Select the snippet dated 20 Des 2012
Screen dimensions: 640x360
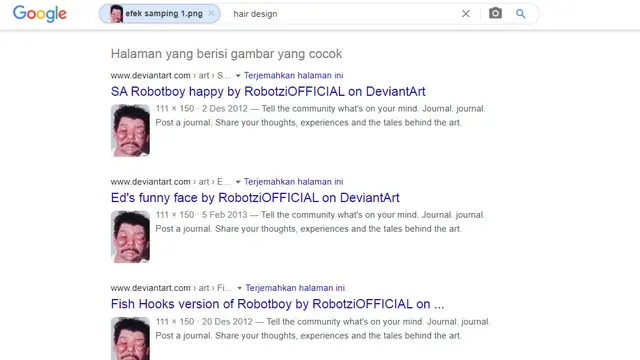pos(323,329)
